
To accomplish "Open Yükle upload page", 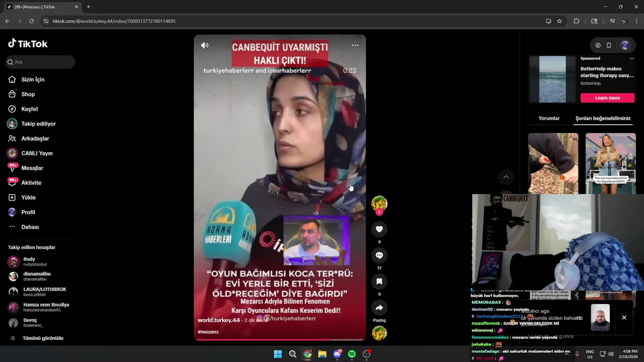I will pos(28,198).
